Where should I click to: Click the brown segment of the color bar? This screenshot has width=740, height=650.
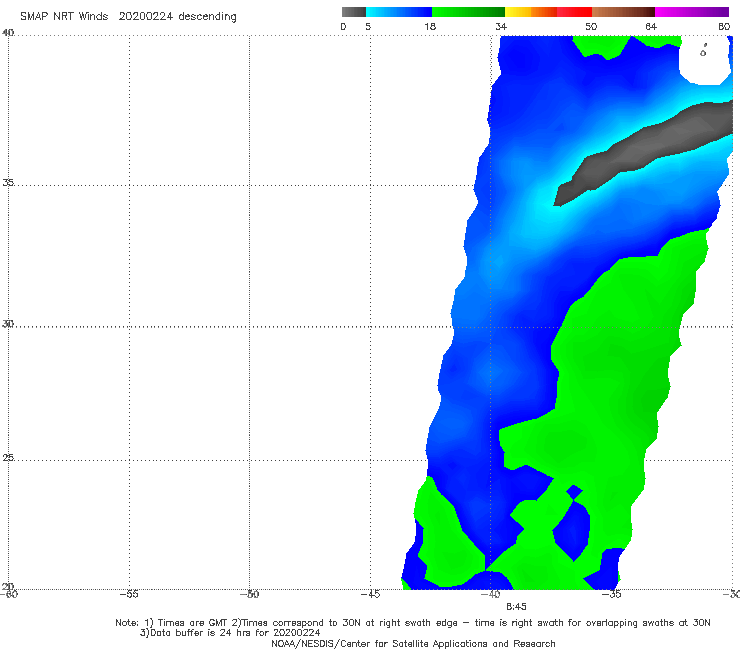tap(623, 12)
